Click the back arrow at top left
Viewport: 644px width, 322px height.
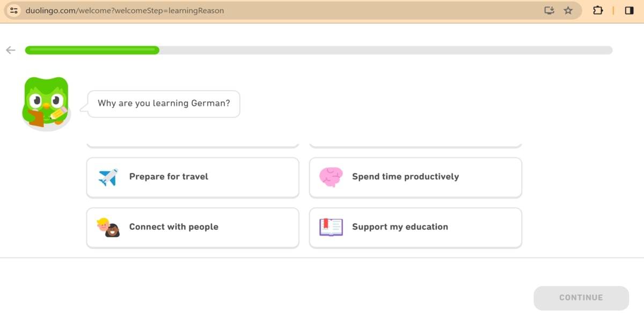pos(10,50)
